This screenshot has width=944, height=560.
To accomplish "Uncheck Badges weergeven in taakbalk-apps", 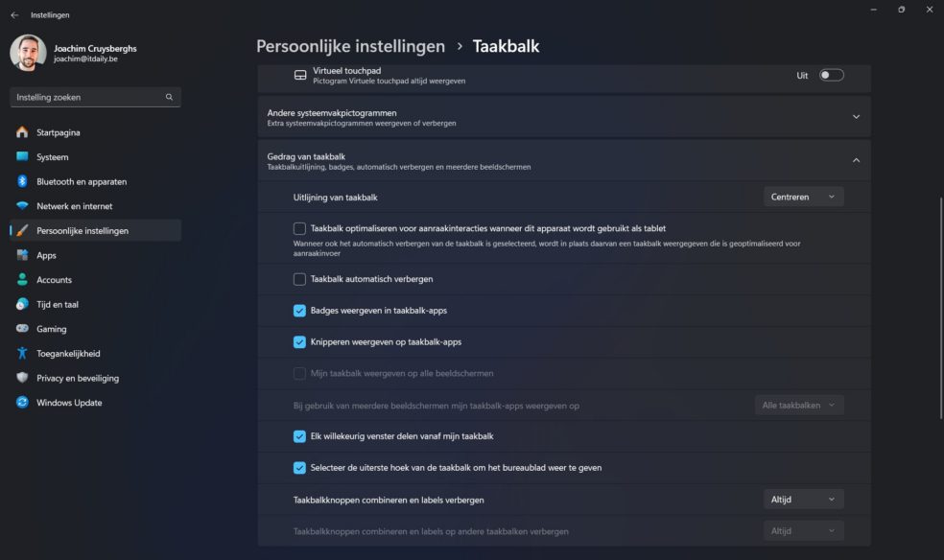I will (x=299, y=311).
